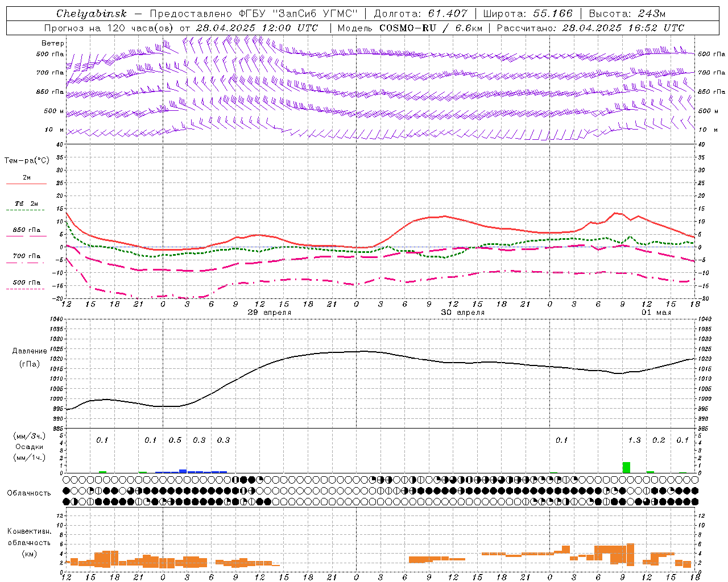Click the tall green precipitation bar on 01 мая
The height and width of the screenshot is (582, 728).
(626, 468)
